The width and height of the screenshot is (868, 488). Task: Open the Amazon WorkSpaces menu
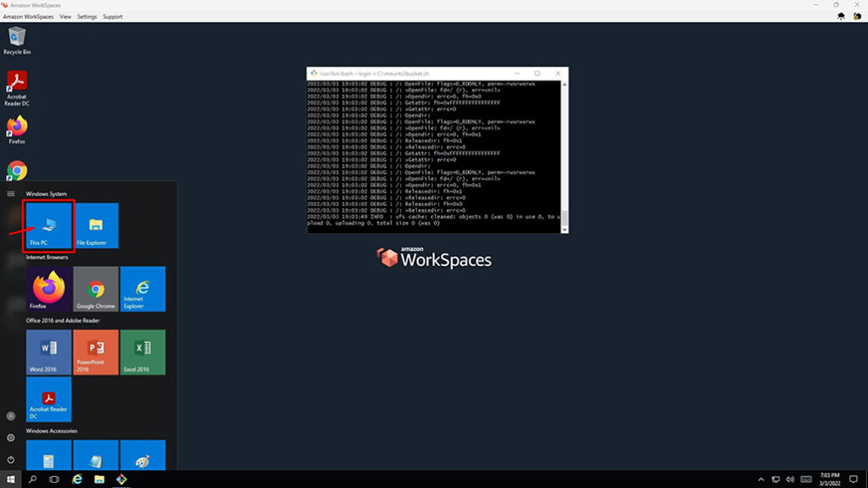click(28, 17)
